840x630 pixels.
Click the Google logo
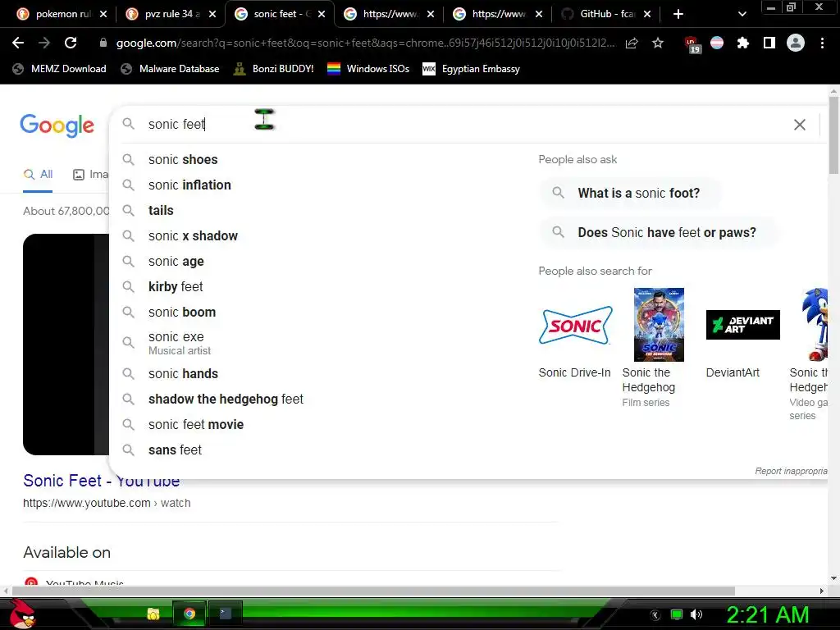[57, 126]
